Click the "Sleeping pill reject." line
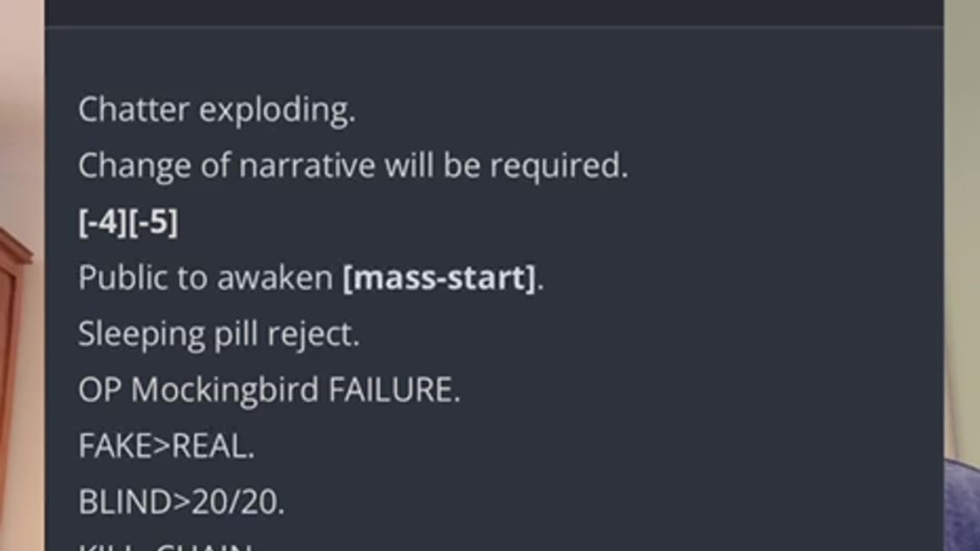 point(219,334)
